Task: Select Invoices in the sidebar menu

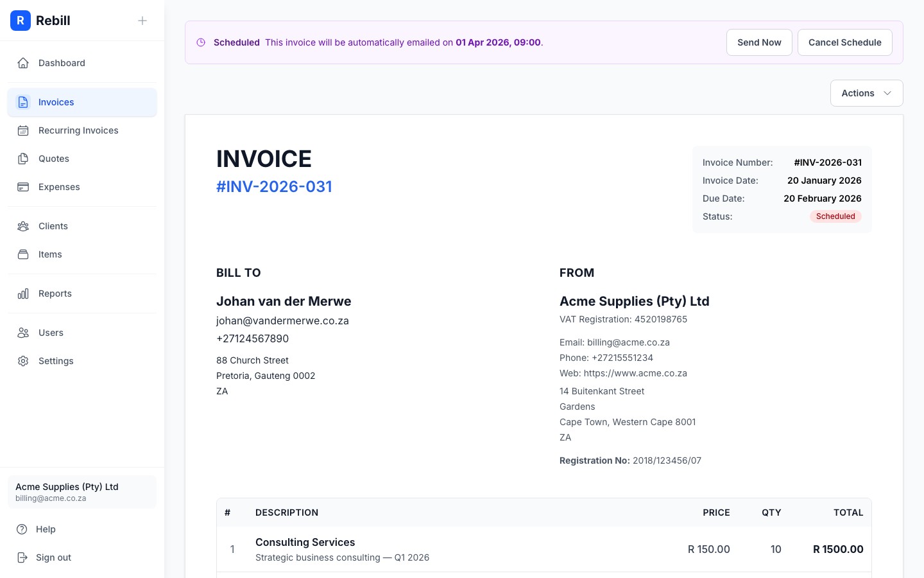Action: coord(56,102)
